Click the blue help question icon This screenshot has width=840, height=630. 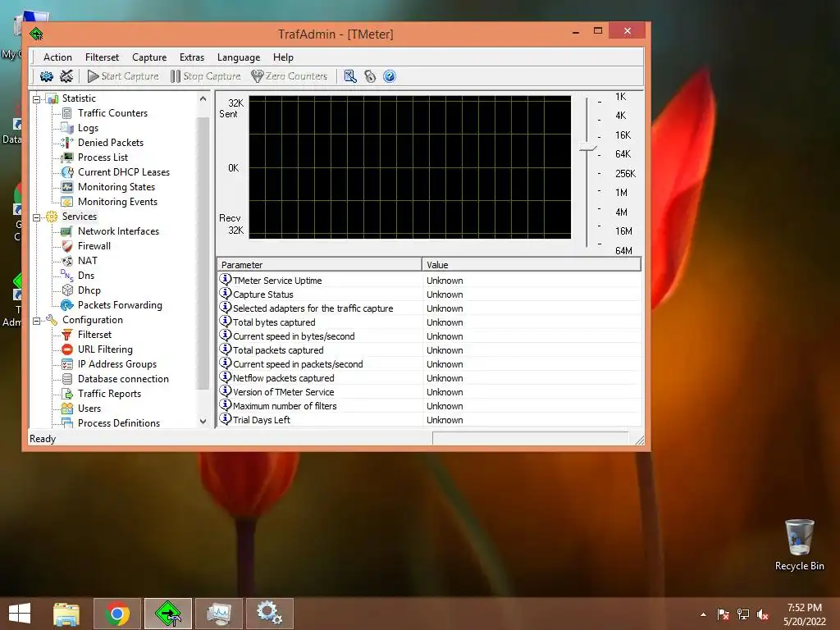(x=390, y=76)
